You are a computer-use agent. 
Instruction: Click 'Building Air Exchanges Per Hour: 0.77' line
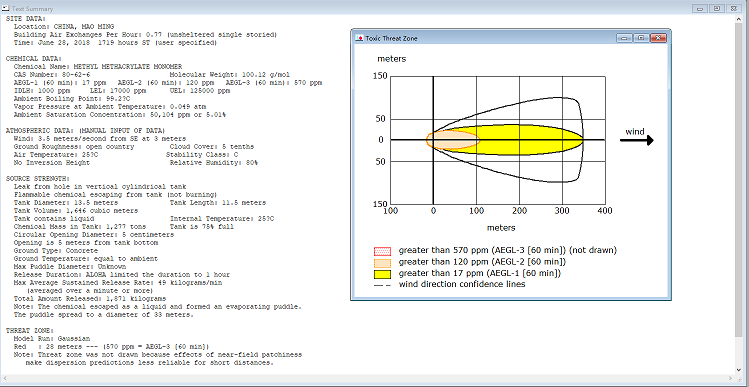point(145,35)
